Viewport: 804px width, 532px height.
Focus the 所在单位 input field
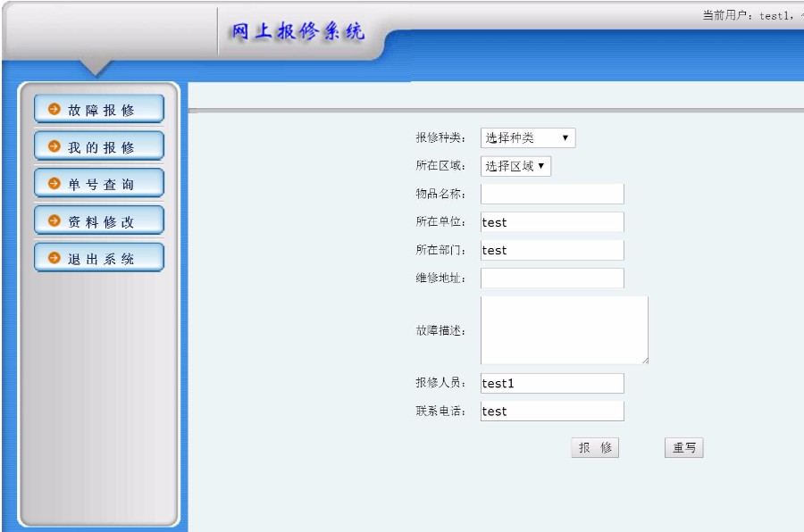(552, 222)
